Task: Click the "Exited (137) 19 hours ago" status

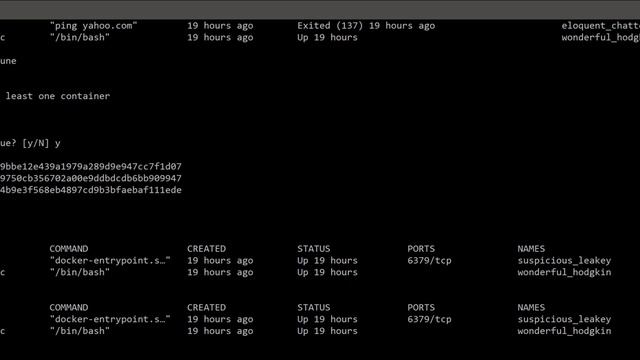Action: coord(366,26)
